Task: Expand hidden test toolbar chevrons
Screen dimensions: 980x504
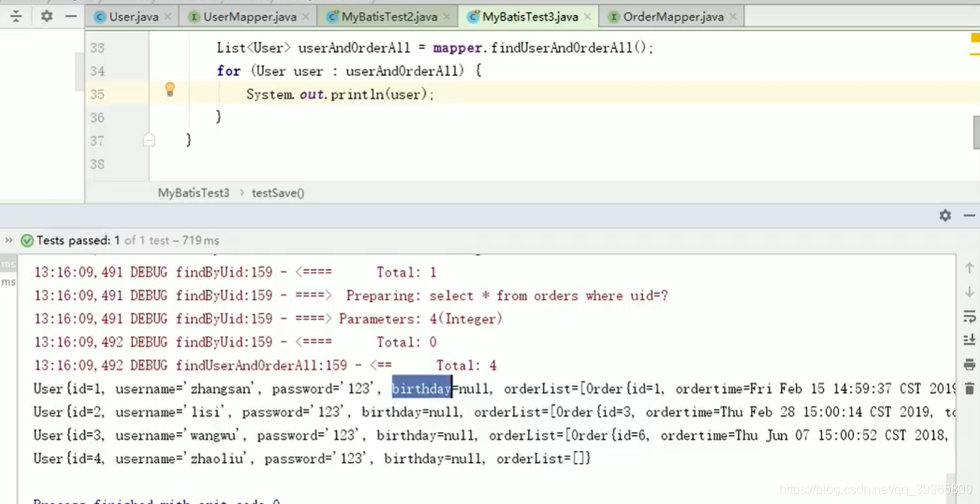Action: [x=9, y=240]
